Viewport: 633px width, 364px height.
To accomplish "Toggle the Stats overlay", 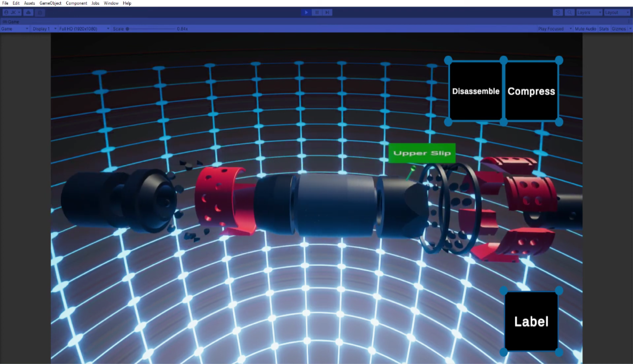I will point(604,29).
